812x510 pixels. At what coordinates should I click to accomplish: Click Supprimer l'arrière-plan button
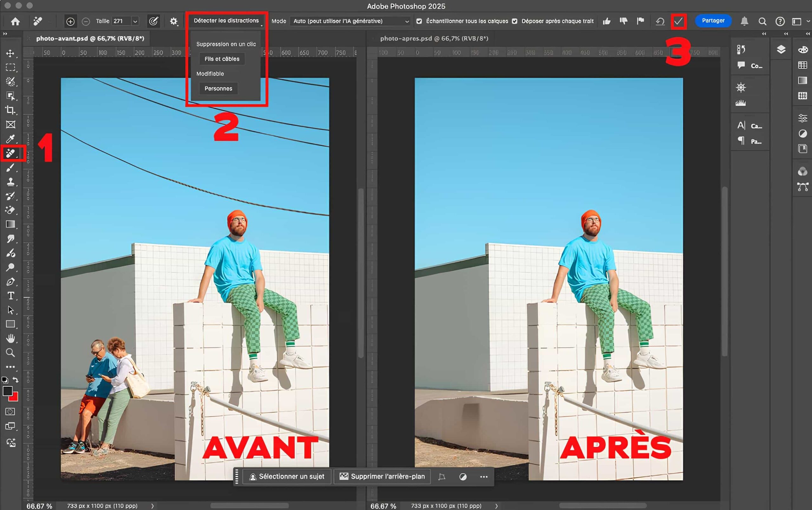point(382,476)
